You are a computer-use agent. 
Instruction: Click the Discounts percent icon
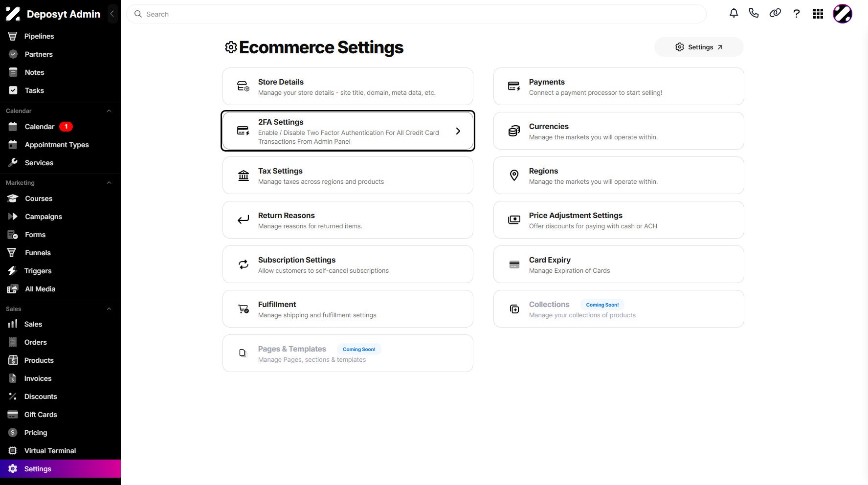13,397
